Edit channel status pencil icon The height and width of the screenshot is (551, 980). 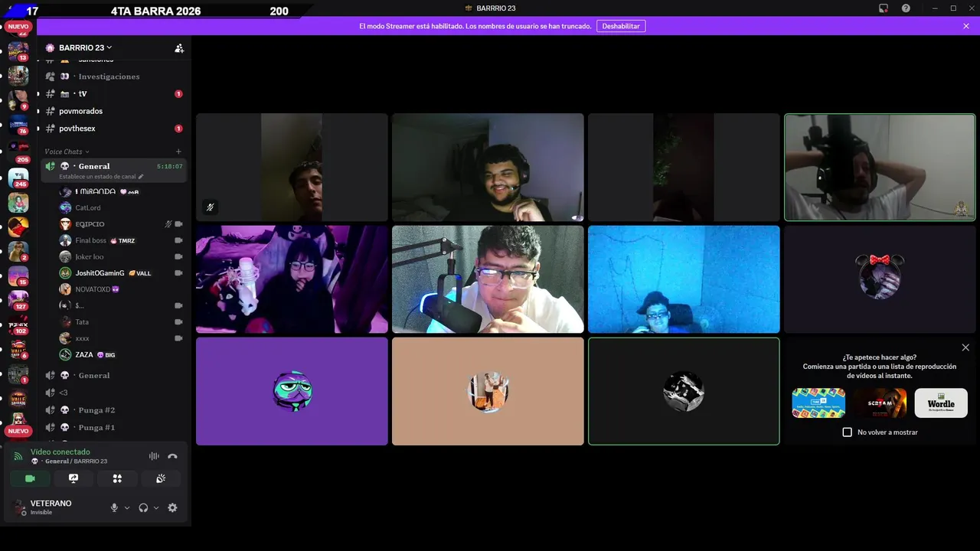141,177
